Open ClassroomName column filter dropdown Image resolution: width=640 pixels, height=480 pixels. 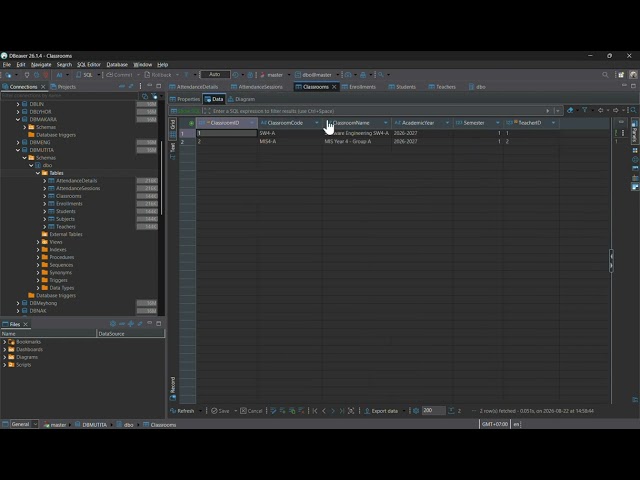pyautogui.click(x=385, y=123)
